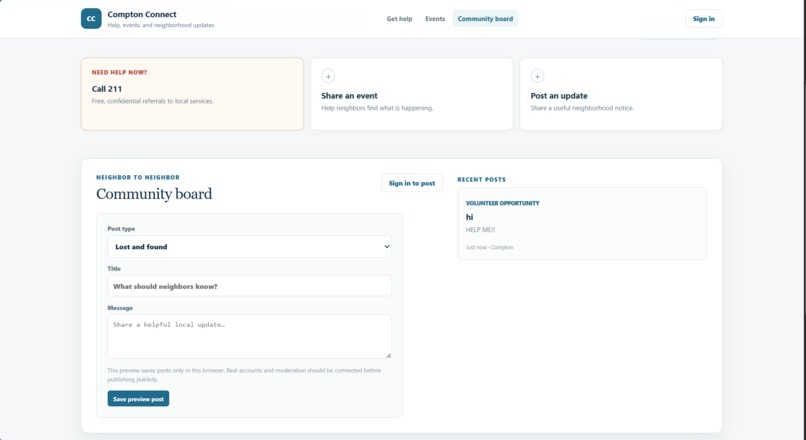Image resolution: width=806 pixels, height=440 pixels.
Task: Click the 'NEED HELP NOW?' label
Action: pyautogui.click(x=119, y=72)
